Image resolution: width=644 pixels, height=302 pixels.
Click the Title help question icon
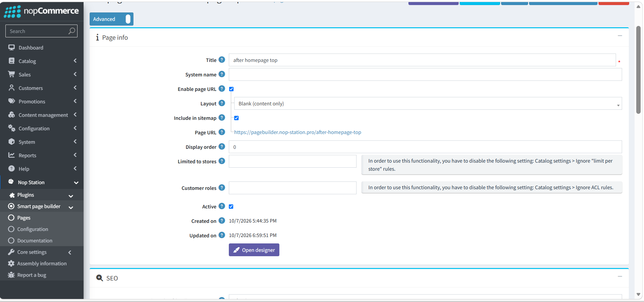222,60
